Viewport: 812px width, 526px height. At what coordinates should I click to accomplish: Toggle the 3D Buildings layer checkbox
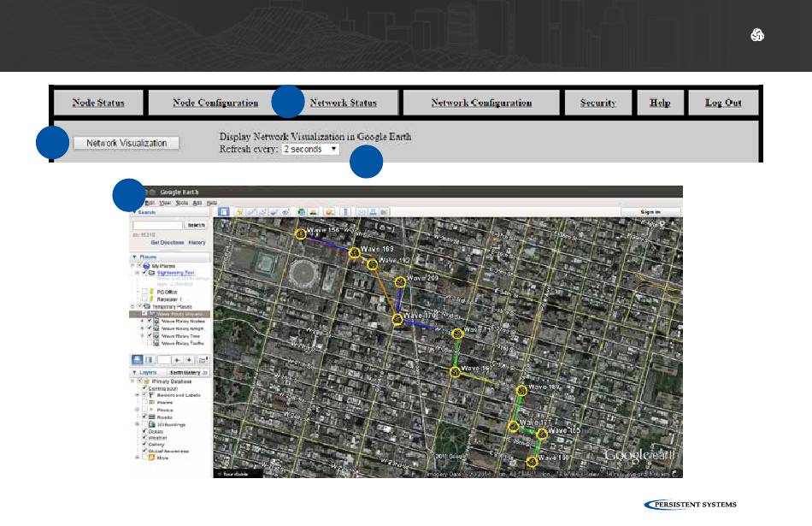coord(144,424)
